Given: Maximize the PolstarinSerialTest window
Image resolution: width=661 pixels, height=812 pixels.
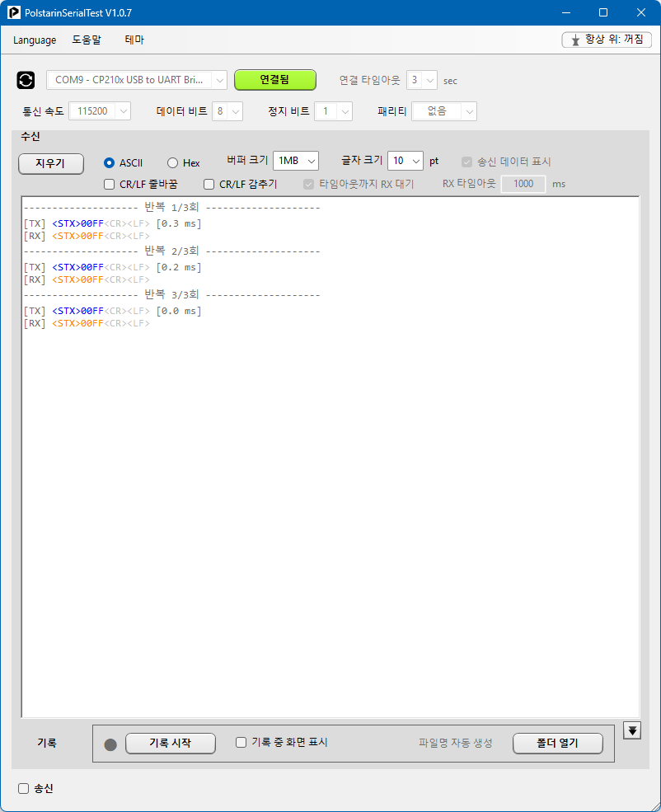Looking at the screenshot, I should 603,12.
